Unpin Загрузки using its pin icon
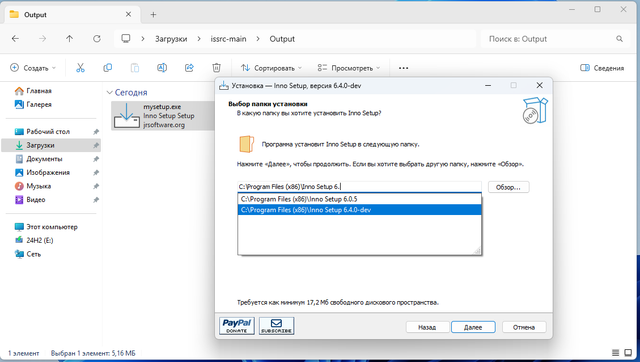Viewport: 640px width, 362px height. tap(96, 145)
